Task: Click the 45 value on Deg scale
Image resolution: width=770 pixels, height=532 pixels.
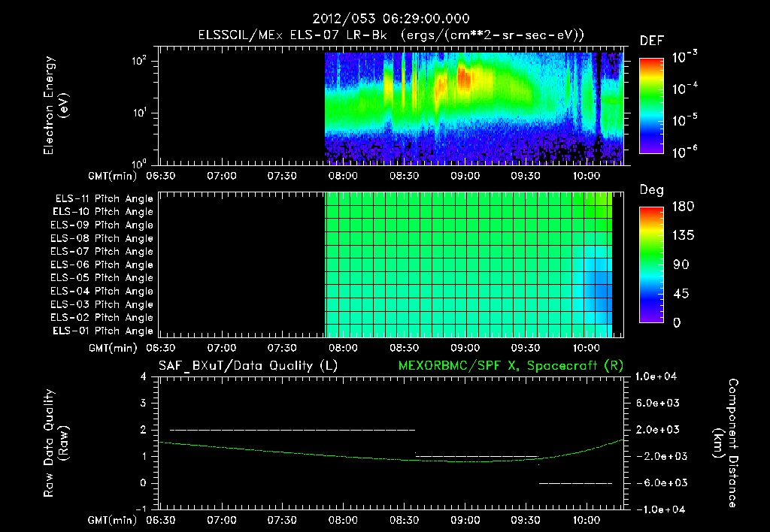Action: 681,294
